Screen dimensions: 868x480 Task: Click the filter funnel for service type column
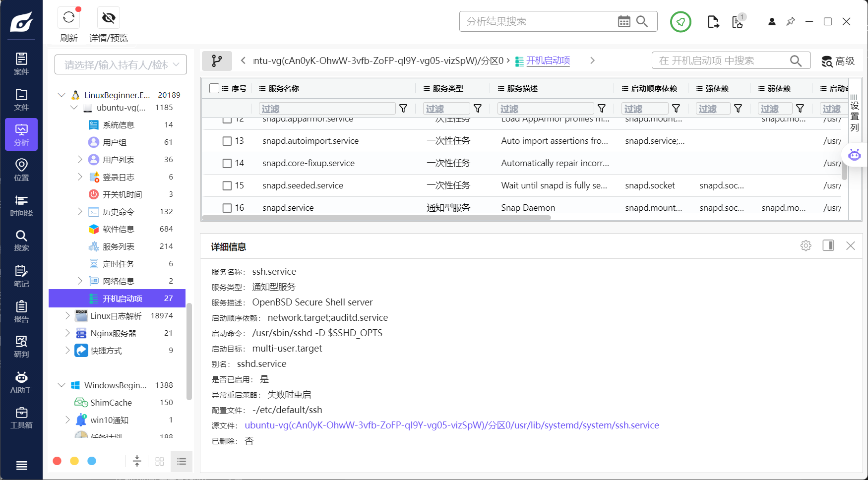(x=478, y=108)
